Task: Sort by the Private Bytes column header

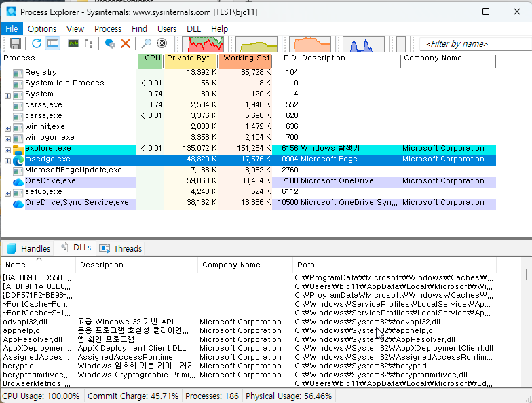Action: (190, 58)
